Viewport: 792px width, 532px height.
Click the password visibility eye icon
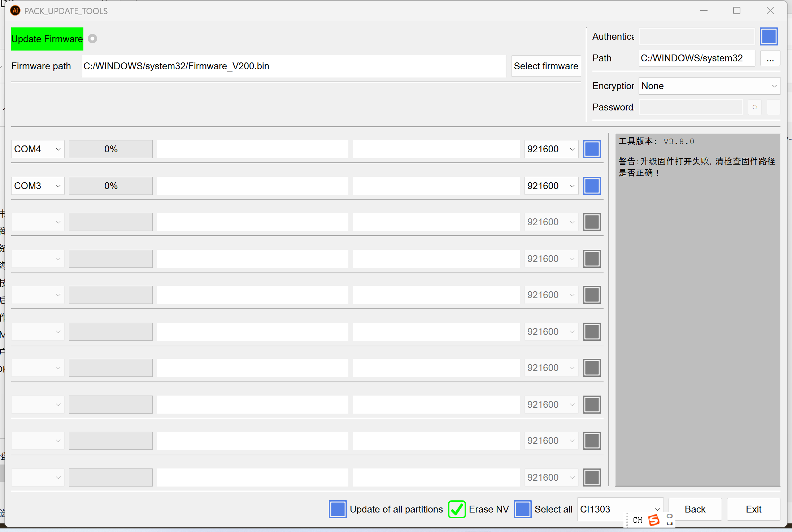754,107
